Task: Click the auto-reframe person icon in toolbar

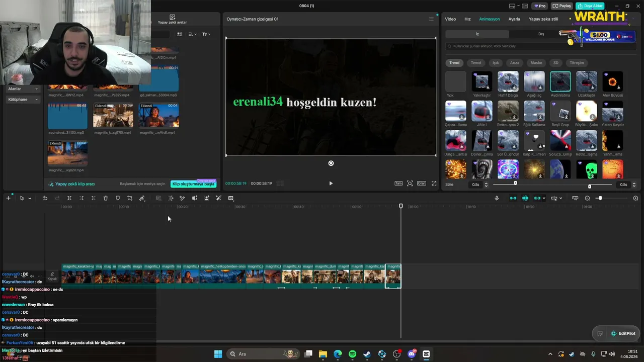Action: (x=206, y=198)
